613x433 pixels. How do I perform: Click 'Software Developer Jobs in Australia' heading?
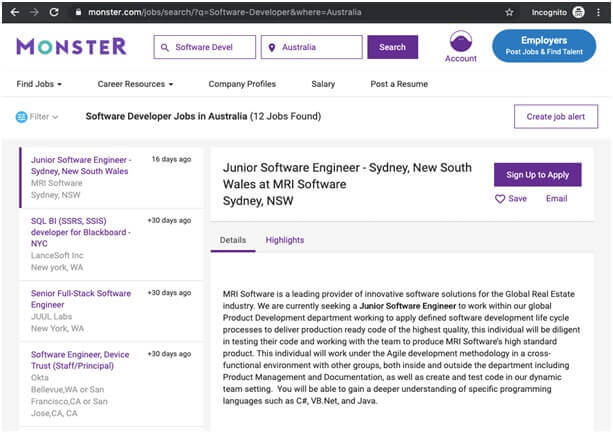click(167, 116)
